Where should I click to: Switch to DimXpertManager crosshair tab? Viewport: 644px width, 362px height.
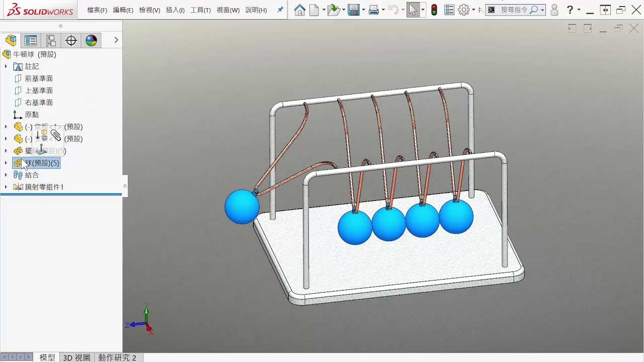[71, 40]
